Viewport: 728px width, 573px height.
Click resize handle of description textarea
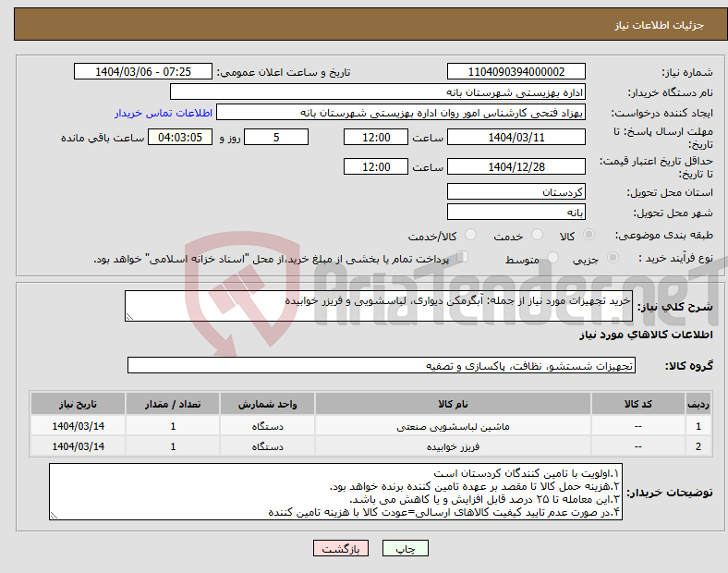[129, 317]
